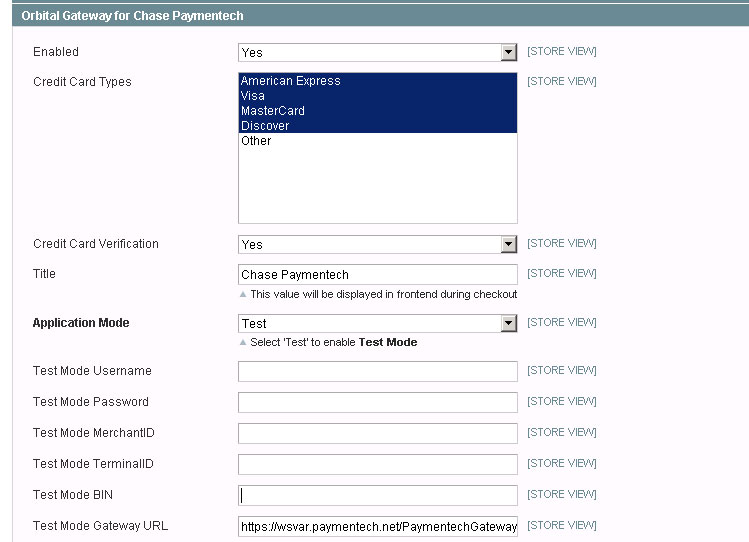Open the Application Mode dropdown
The width and height of the screenshot is (749, 542).
pyautogui.click(x=377, y=323)
